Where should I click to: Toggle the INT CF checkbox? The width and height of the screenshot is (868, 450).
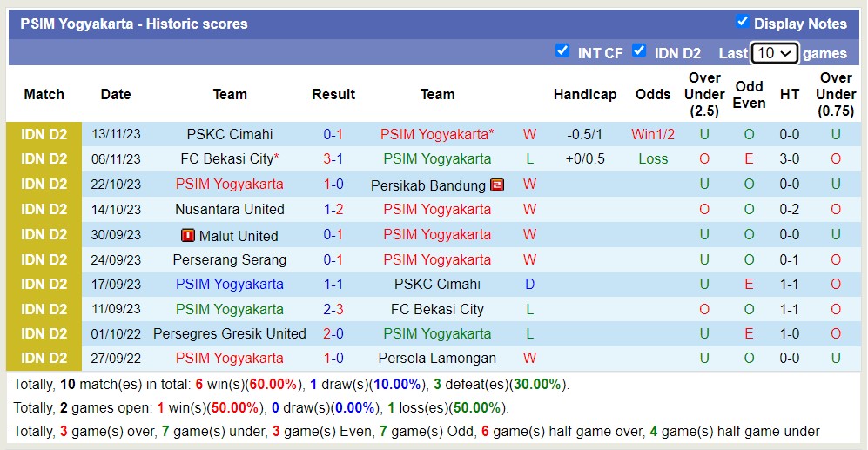point(562,51)
